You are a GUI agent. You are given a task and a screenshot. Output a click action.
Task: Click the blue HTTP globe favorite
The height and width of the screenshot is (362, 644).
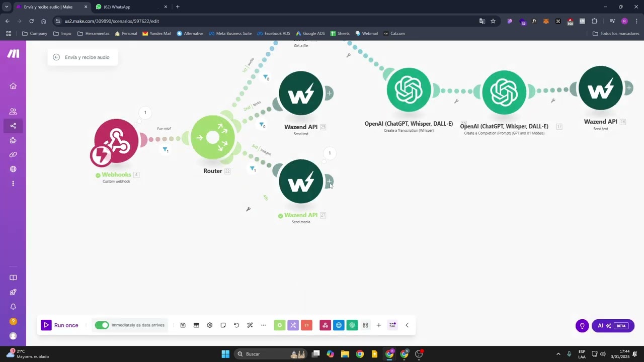click(339, 325)
